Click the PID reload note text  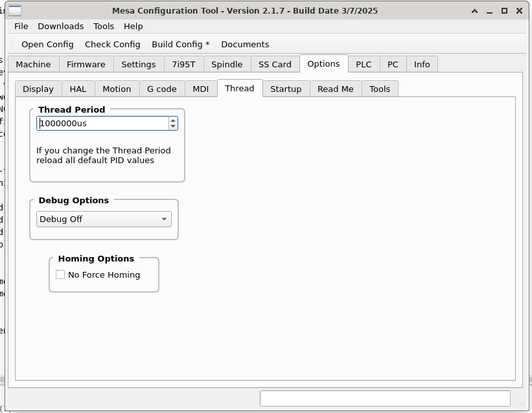(x=104, y=155)
